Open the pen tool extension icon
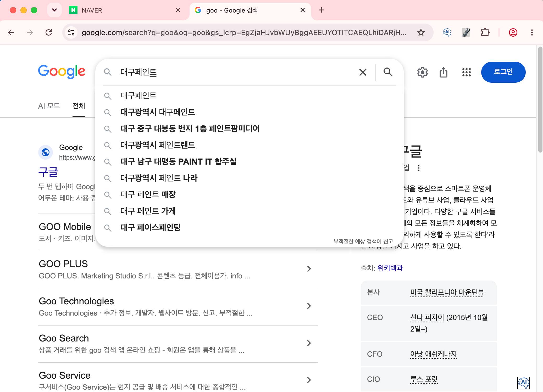Screen dimensions: 543x392 click(x=466, y=32)
